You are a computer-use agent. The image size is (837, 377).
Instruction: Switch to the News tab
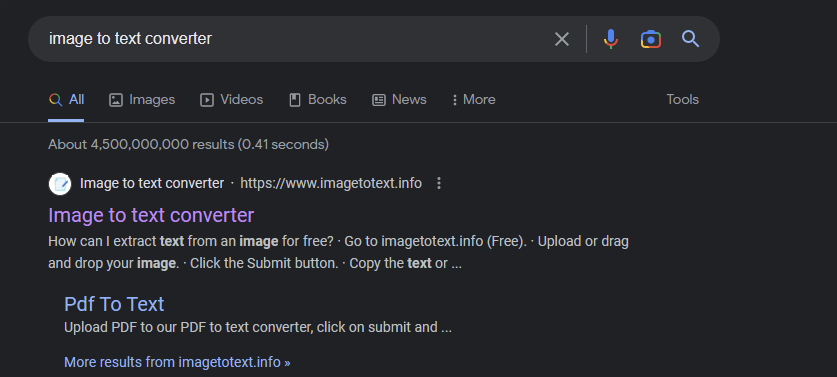click(x=399, y=100)
